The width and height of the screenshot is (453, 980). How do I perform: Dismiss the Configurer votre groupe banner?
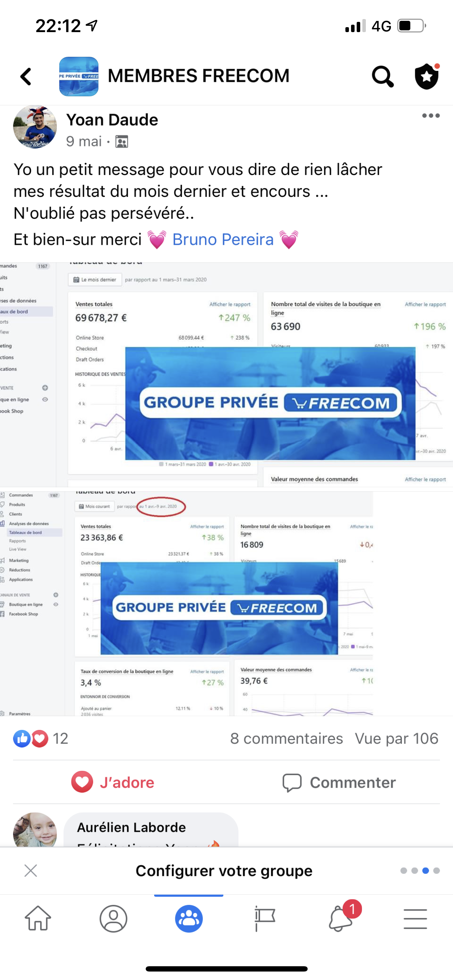pos(30,870)
